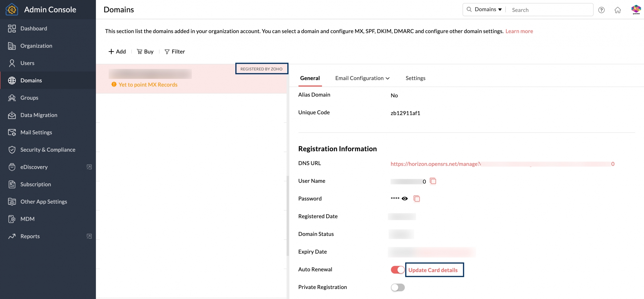Open the Data Migration section
Viewport: 644px width, 299px height.
coord(39,115)
